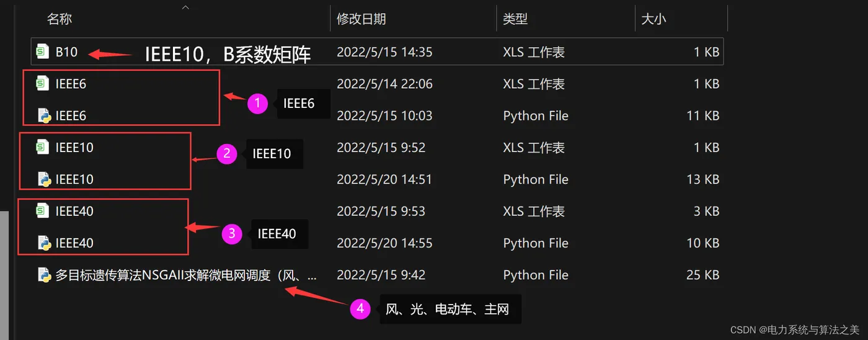Select the IEEE10 XLS worksheet icon
Viewport: 868px width, 340px height.
coord(43,148)
